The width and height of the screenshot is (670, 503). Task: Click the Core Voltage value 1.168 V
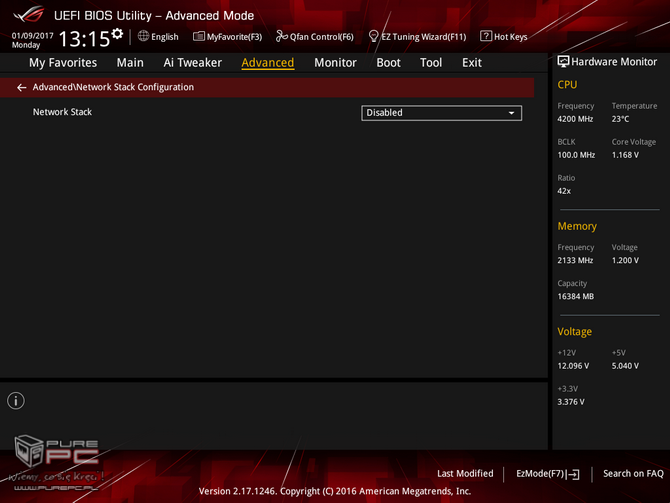tap(625, 155)
